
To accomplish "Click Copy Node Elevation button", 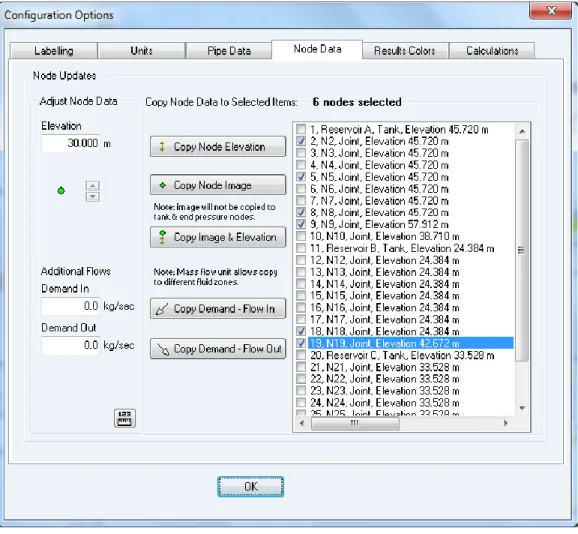I will tap(218, 147).
